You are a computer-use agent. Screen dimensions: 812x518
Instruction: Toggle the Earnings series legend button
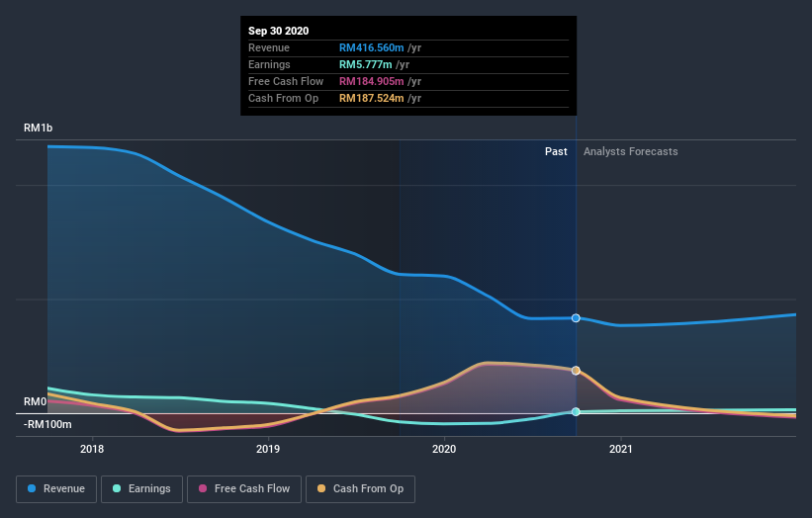(x=141, y=489)
